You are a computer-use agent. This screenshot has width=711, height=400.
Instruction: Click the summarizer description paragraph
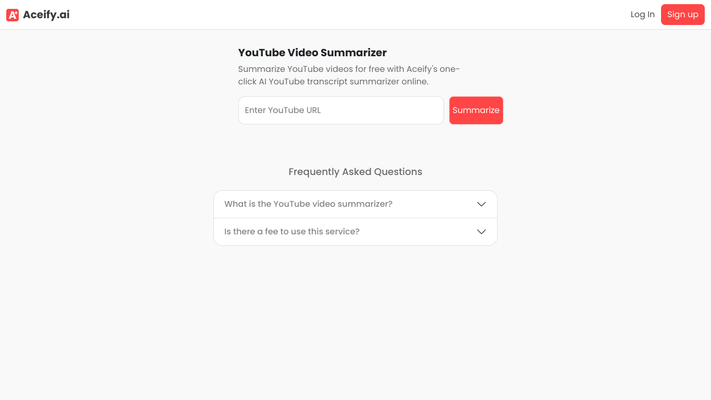click(x=349, y=75)
